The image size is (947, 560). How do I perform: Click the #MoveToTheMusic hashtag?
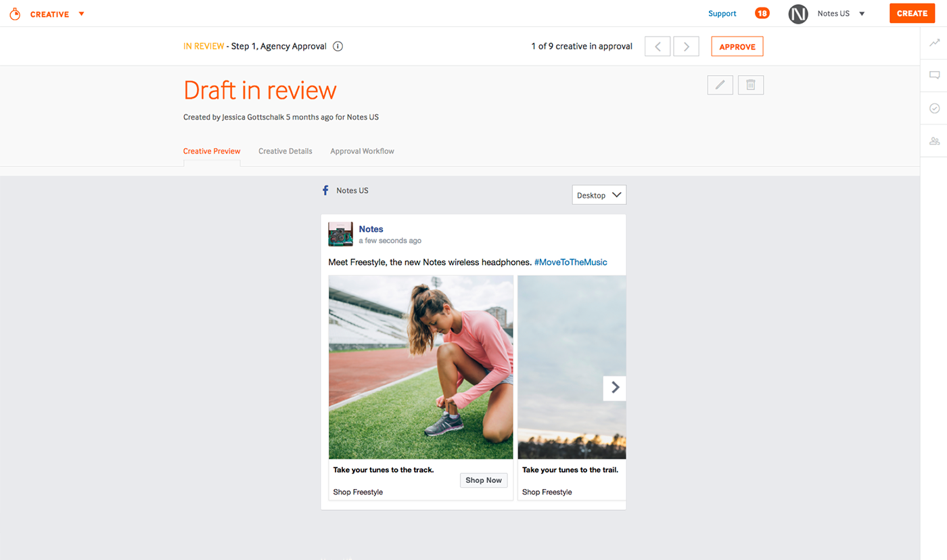571,262
